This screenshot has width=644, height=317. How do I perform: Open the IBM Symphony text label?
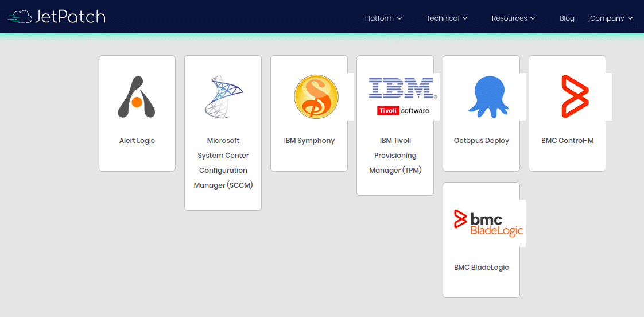[x=309, y=141]
